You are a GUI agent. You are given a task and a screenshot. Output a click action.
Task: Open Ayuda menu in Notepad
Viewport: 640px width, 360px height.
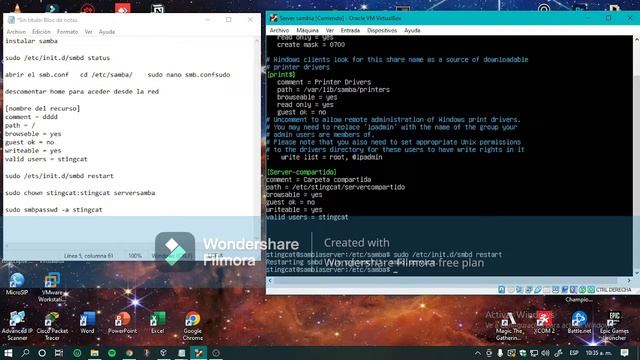107,32
